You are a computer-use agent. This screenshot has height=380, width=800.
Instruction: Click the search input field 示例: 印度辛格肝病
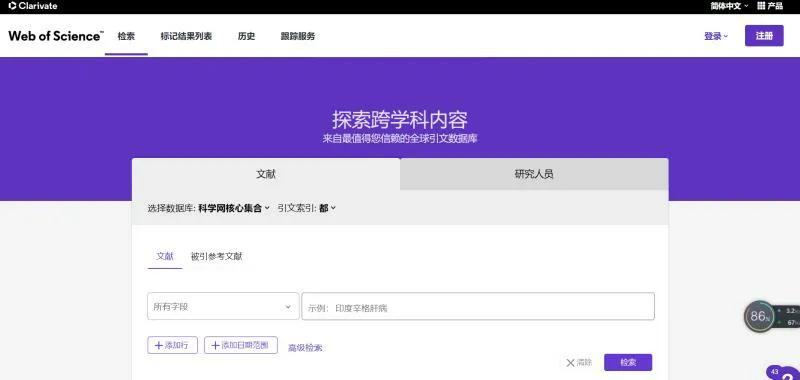(x=478, y=307)
